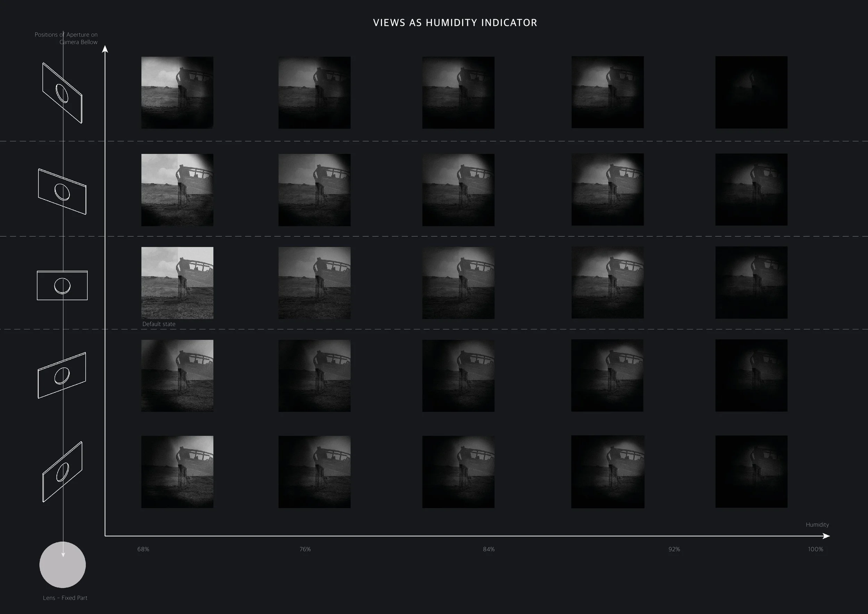Viewport: 868px width, 614px height.
Task: Open third-row last column photo
Action: [x=752, y=283]
